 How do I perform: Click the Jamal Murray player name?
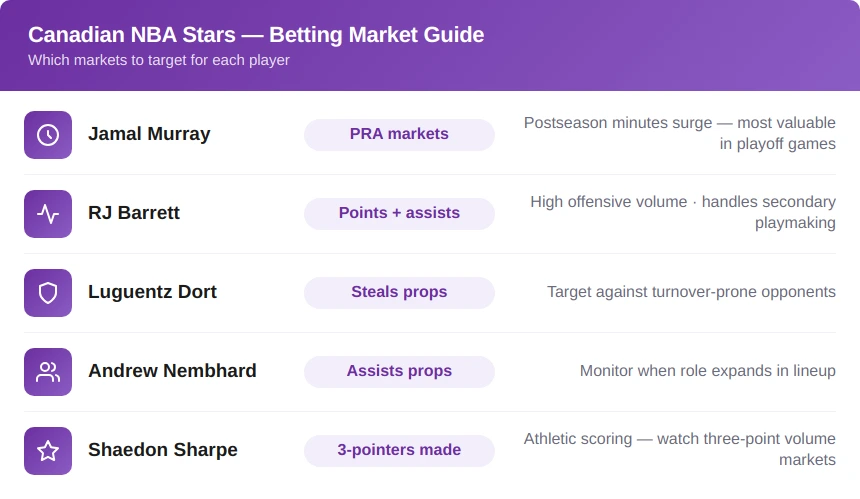point(149,134)
